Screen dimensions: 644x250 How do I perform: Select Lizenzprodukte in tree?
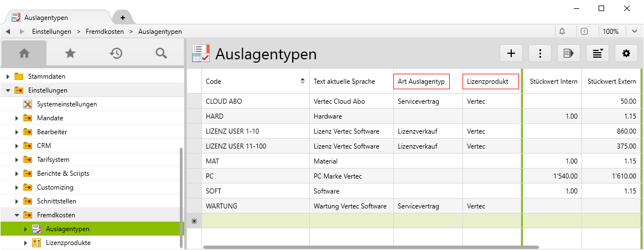pyautogui.click(x=68, y=243)
